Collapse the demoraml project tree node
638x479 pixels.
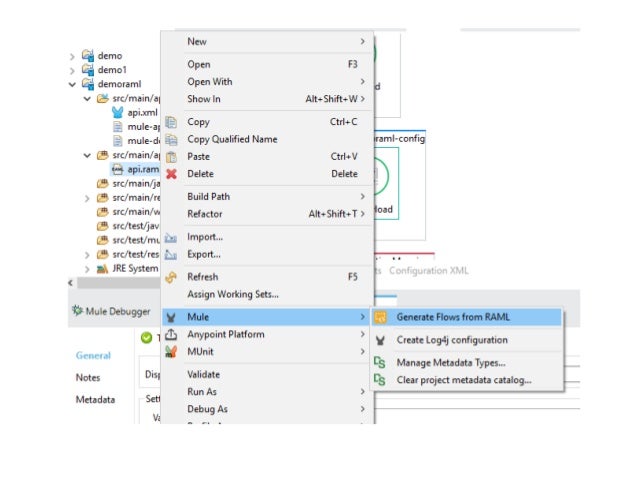click(x=72, y=84)
